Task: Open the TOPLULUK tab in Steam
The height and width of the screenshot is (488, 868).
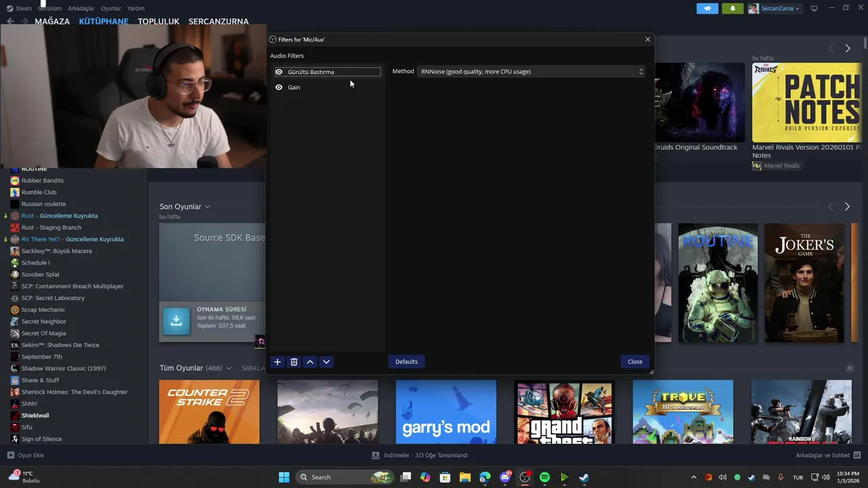Action: [159, 21]
